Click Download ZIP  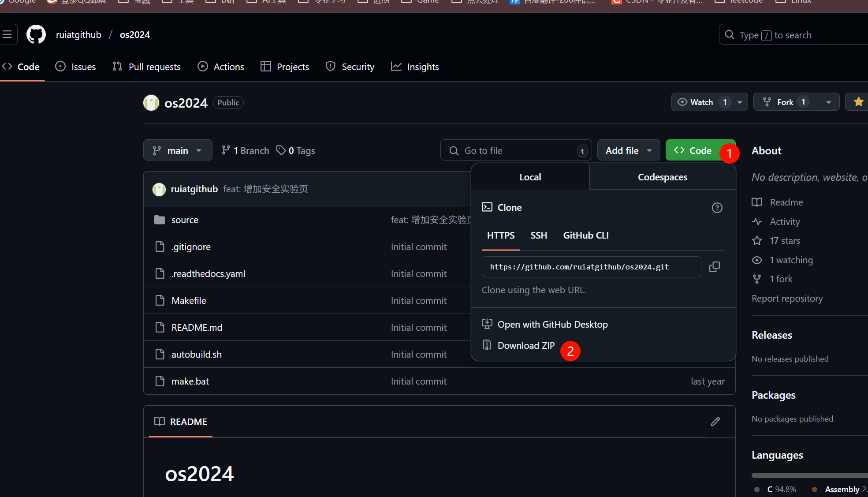525,345
